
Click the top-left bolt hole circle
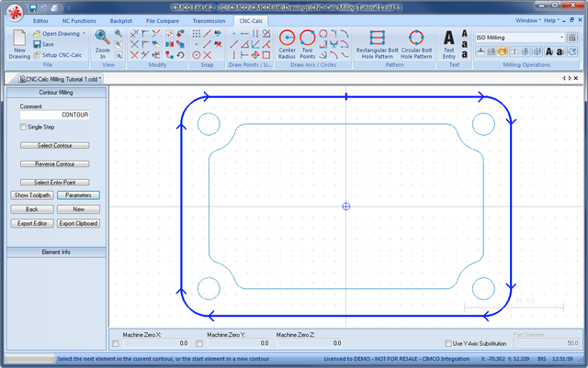(209, 124)
